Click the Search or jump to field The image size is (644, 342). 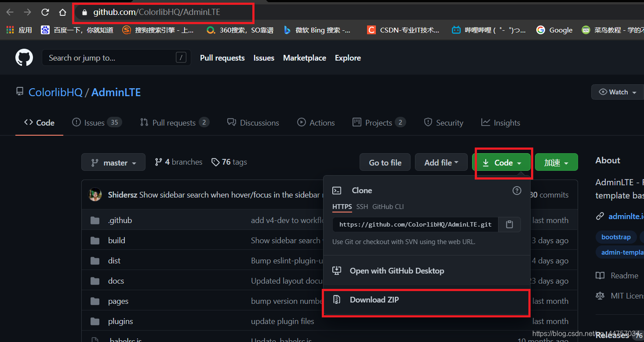click(116, 58)
